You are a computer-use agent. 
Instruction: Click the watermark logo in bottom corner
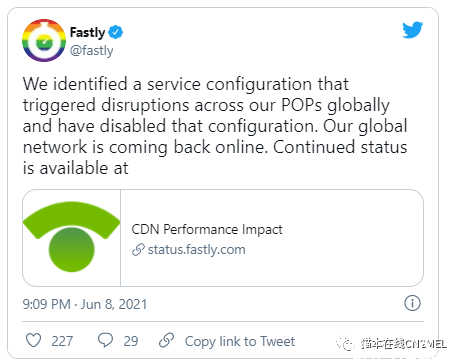tap(391, 343)
